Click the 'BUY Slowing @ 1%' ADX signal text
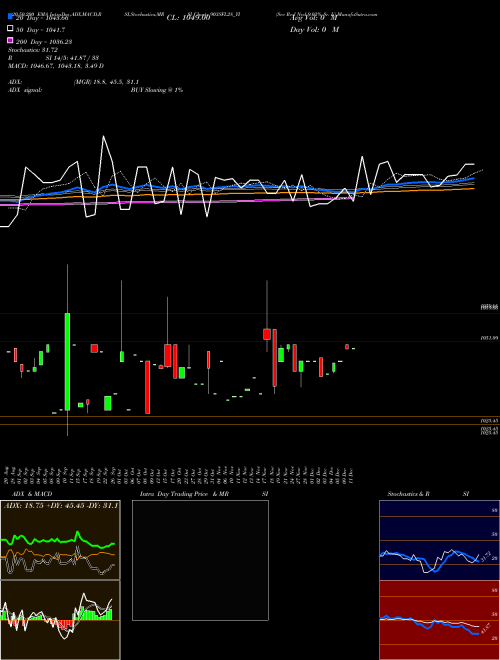500x660 pixels. coord(157,90)
